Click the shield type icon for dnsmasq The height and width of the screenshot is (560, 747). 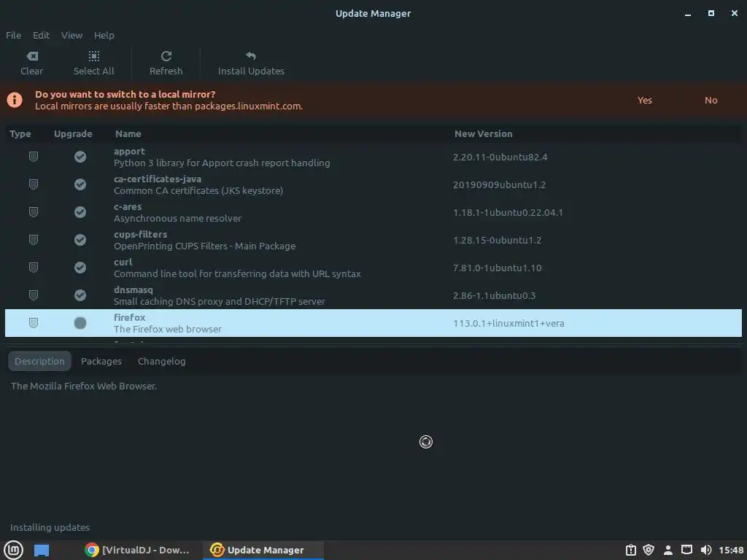coord(34,295)
